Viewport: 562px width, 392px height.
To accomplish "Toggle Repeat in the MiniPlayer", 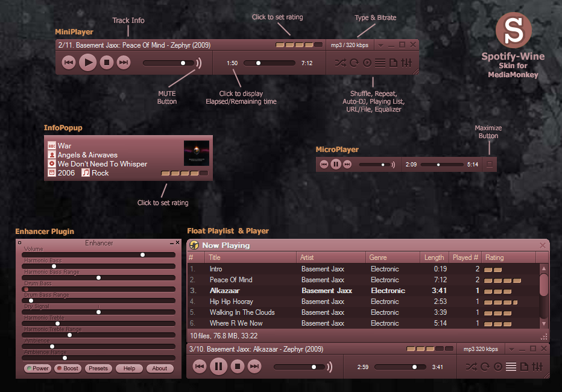I will (354, 63).
